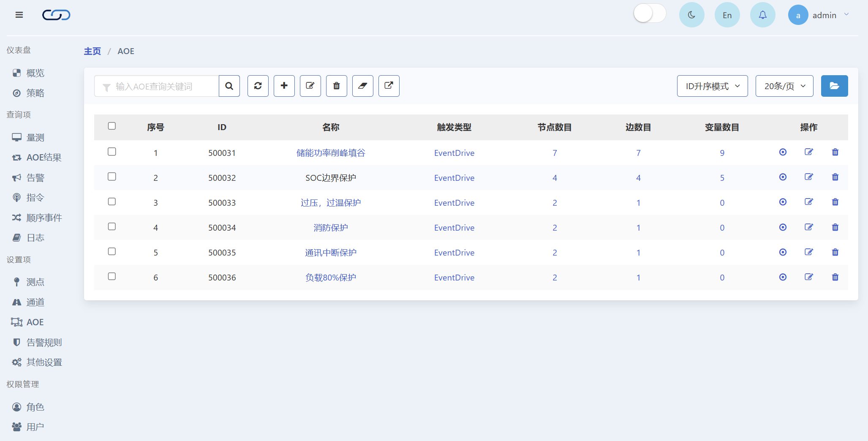868x441 pixels.
Task: Click the AOE keyword search input
Action: (x=157, y=86)
